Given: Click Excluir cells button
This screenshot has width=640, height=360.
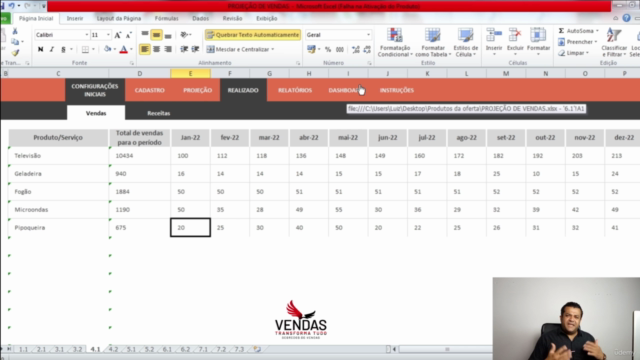Looking at the screenshot, I should point(515,42).
